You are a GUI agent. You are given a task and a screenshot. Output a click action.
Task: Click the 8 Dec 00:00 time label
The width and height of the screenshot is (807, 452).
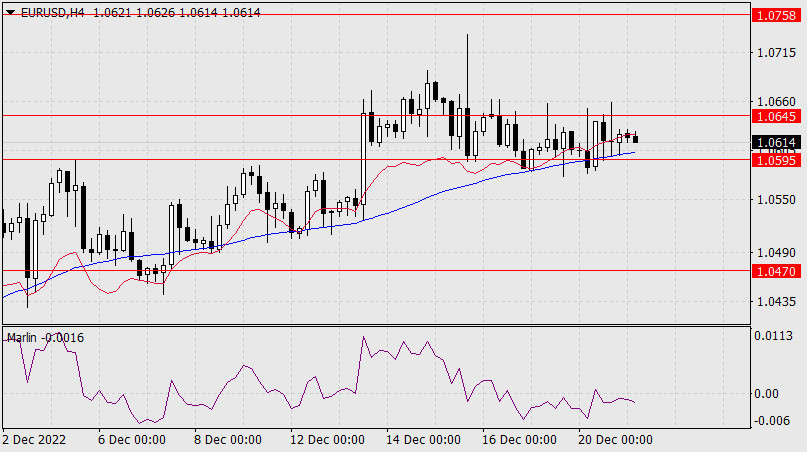(226, 439)
